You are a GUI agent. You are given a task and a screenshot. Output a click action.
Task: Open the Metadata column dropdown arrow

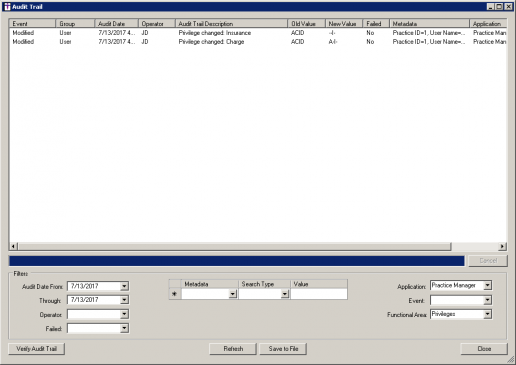pyautogui.click(x=233, y=294)
